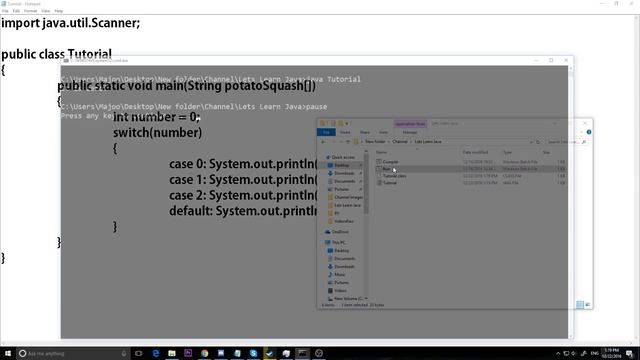Click the 'Ask me anything' search box

coord(73,353)
